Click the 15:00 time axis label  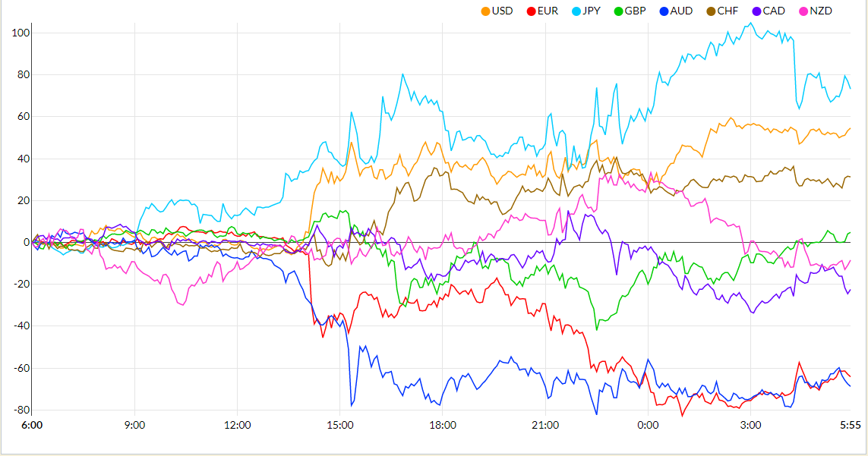click(340, 426)
